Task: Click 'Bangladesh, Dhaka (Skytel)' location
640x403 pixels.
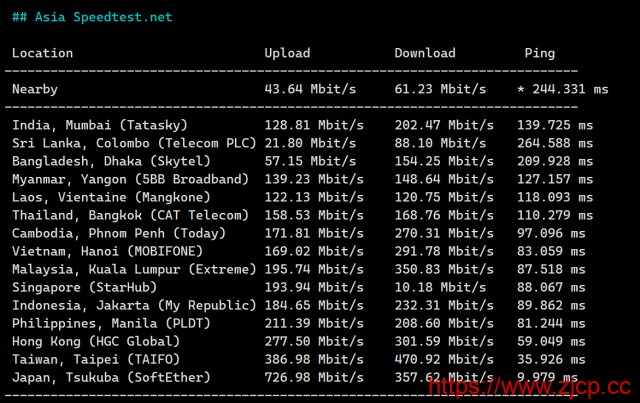Action: click(x=111, y=161)
